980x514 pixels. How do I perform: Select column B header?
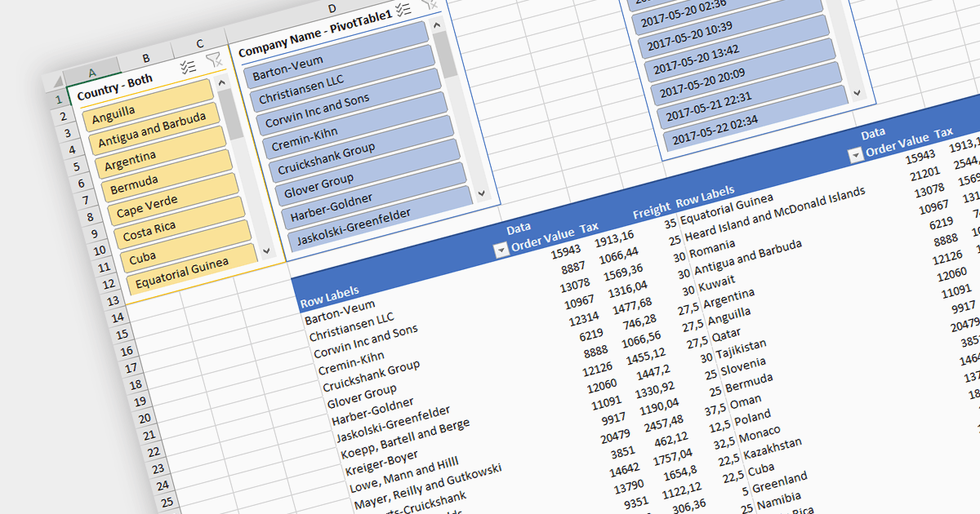tap(145, 58)
